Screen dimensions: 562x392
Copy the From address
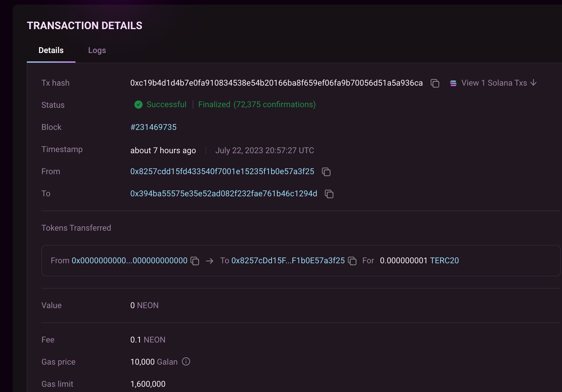[326, 172]
